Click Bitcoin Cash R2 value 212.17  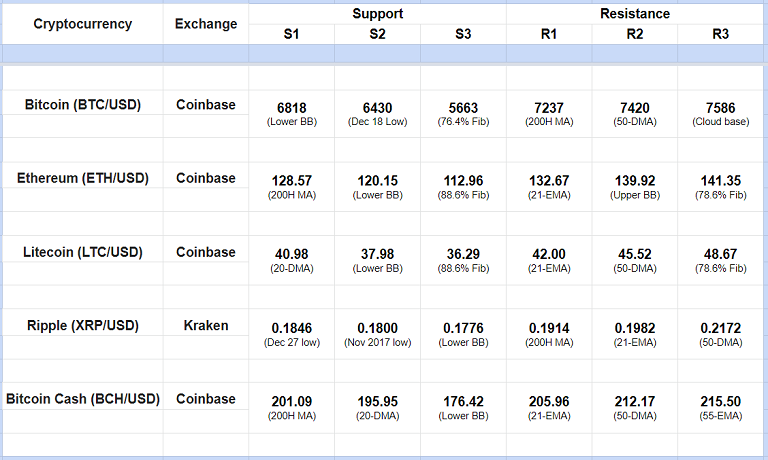pyautogui.click(x=635, y=402)
